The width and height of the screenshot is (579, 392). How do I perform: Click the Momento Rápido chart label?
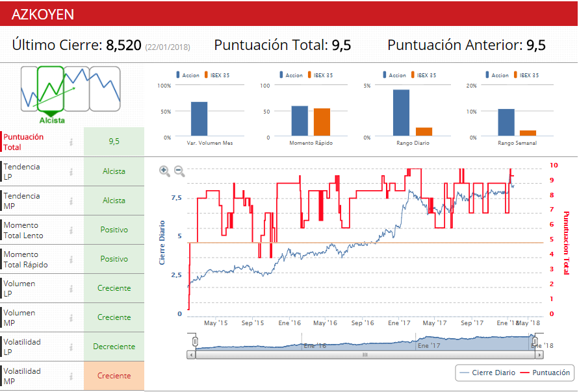pyautogui.click(x=311, y=143)
